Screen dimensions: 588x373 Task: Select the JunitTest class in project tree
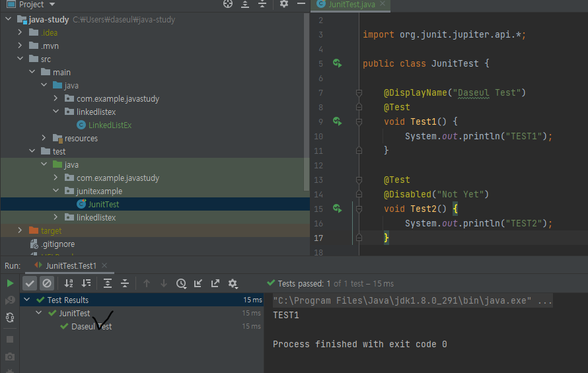[x=98, y=204]
